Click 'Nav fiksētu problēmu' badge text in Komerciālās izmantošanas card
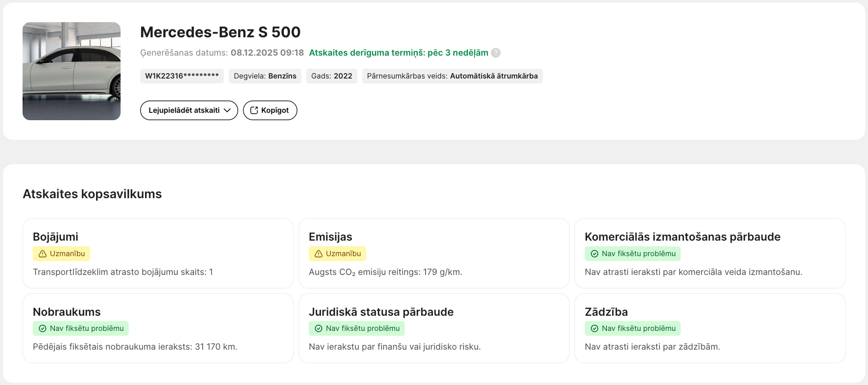The image size is (868, 385). tap(639, 254)
